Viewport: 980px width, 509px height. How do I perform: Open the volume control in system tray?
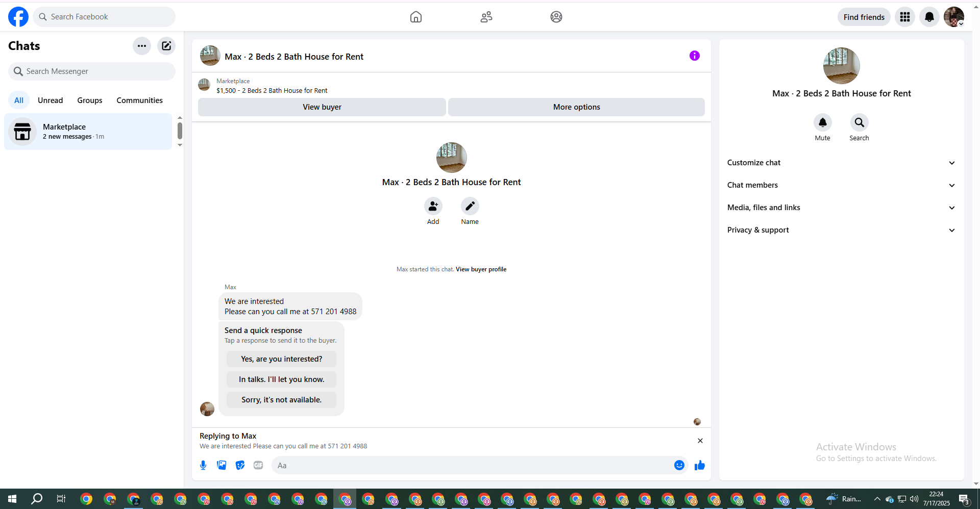coord(914,499)
